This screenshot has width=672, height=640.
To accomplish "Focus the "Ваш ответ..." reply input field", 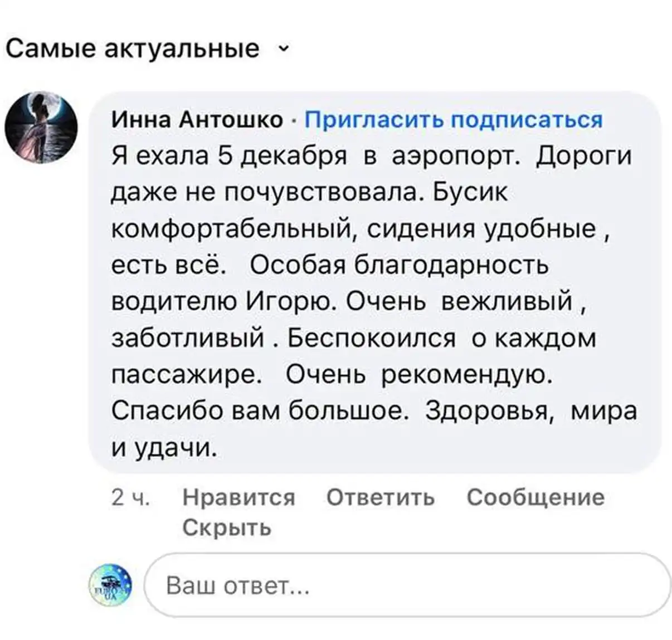I will point(407,585).
